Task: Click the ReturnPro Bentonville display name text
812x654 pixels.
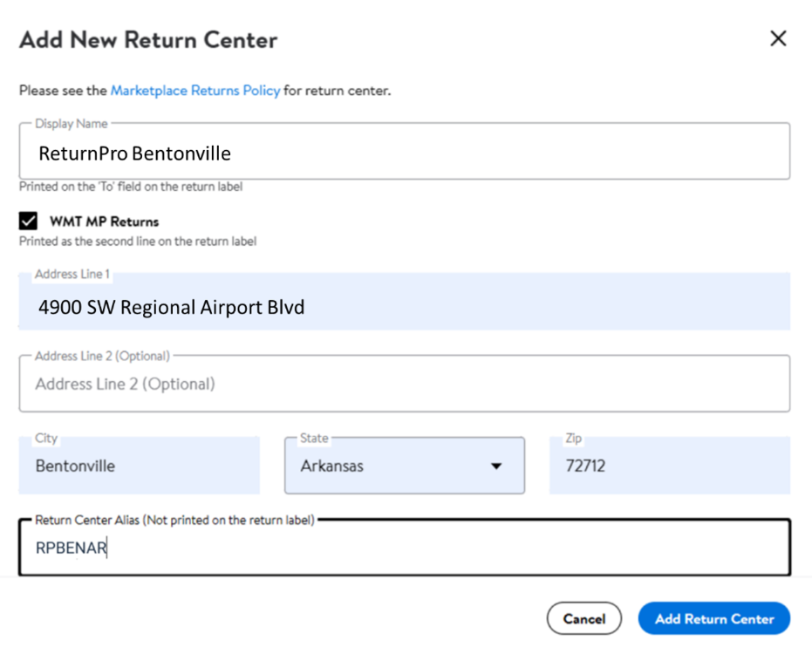Action: pos(134,153)
